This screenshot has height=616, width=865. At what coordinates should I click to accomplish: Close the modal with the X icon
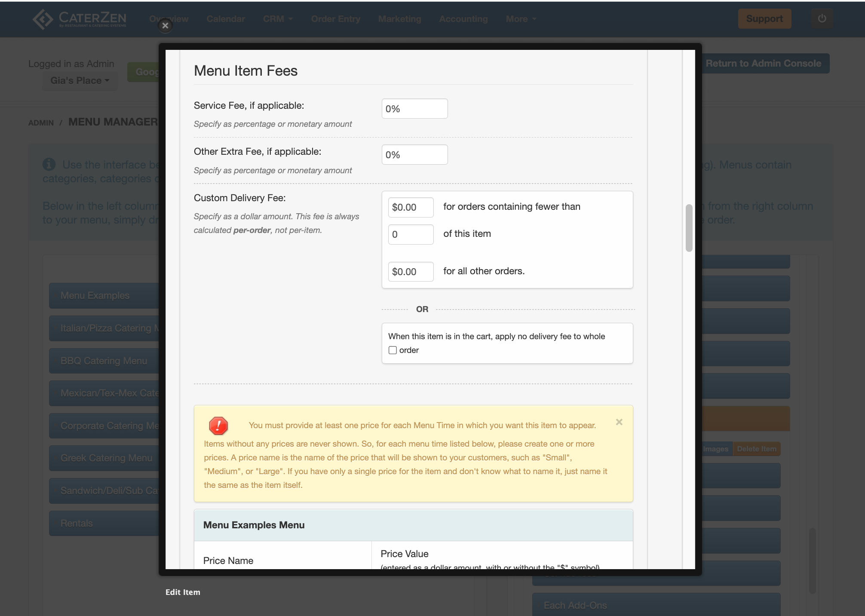pyautogui.click(x=165, y=26)
